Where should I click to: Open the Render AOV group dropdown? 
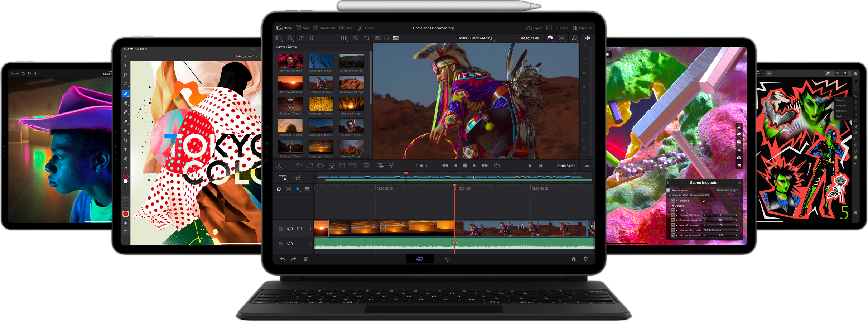727,191
